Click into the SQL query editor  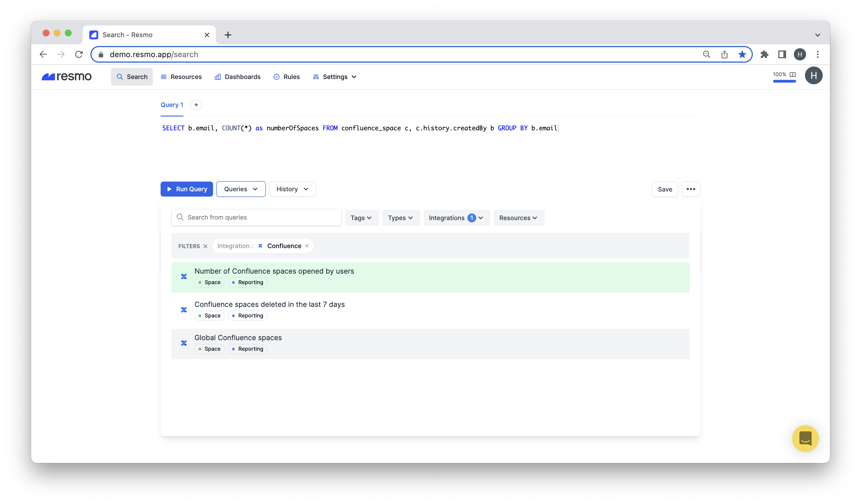(x=430, y=147)
